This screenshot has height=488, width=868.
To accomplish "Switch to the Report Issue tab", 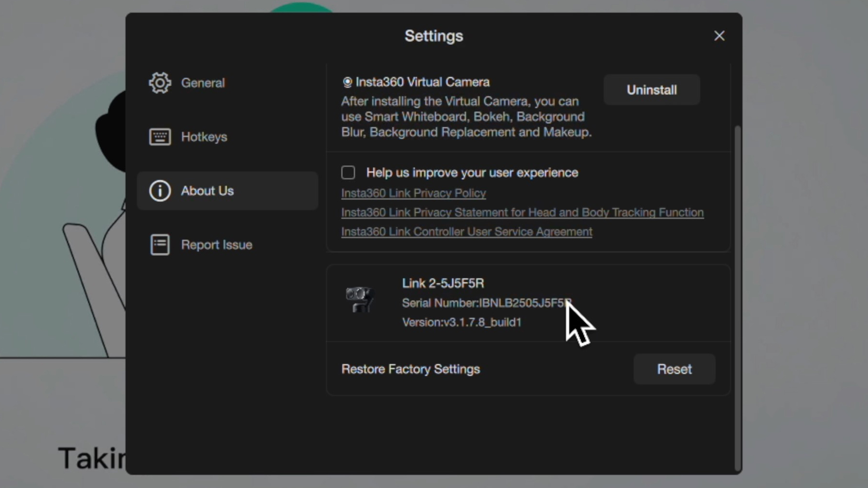I will click(227, 245).
